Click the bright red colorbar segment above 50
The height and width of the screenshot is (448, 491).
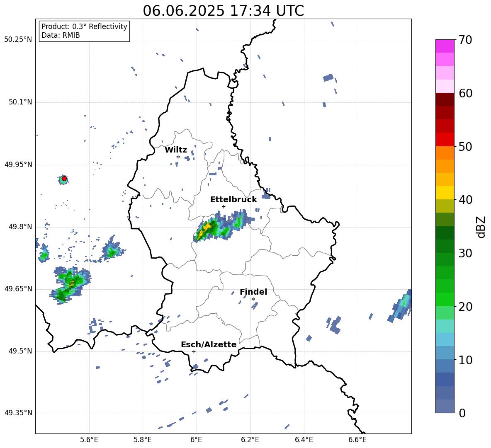445,139
